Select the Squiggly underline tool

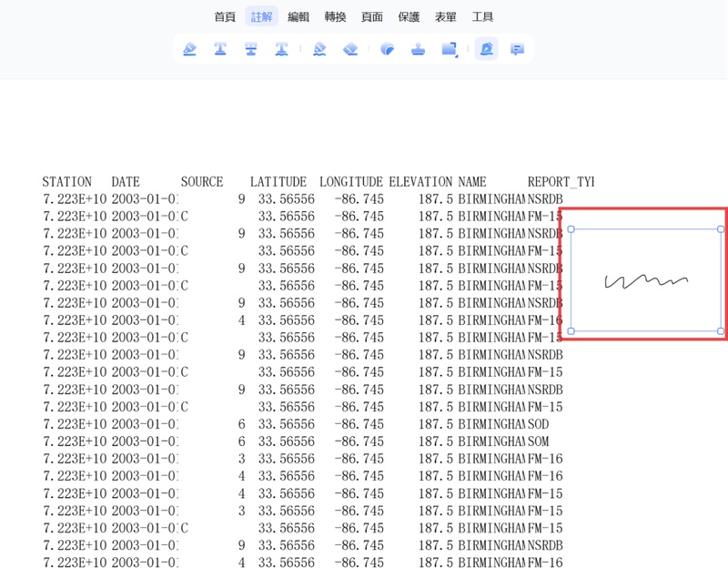click(281, 49)
